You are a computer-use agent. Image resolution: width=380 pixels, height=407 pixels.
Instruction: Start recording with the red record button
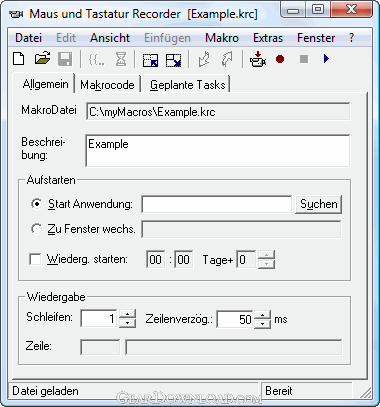280,59
